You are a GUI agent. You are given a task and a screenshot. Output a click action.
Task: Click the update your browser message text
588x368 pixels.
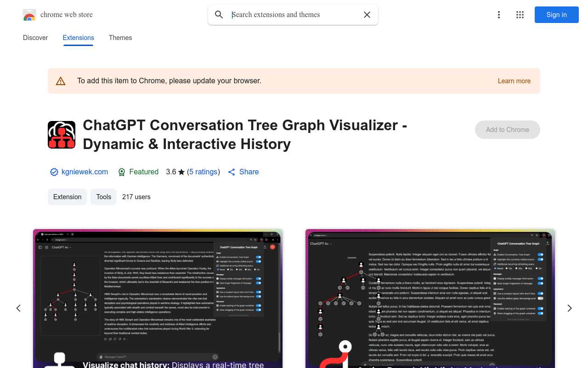coord(169,81)
